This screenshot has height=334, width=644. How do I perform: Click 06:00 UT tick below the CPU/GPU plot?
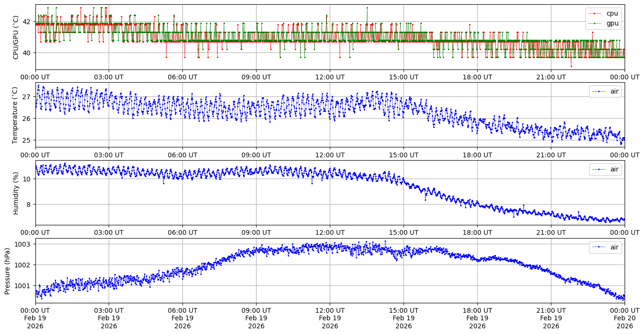(x=182, y=77)
